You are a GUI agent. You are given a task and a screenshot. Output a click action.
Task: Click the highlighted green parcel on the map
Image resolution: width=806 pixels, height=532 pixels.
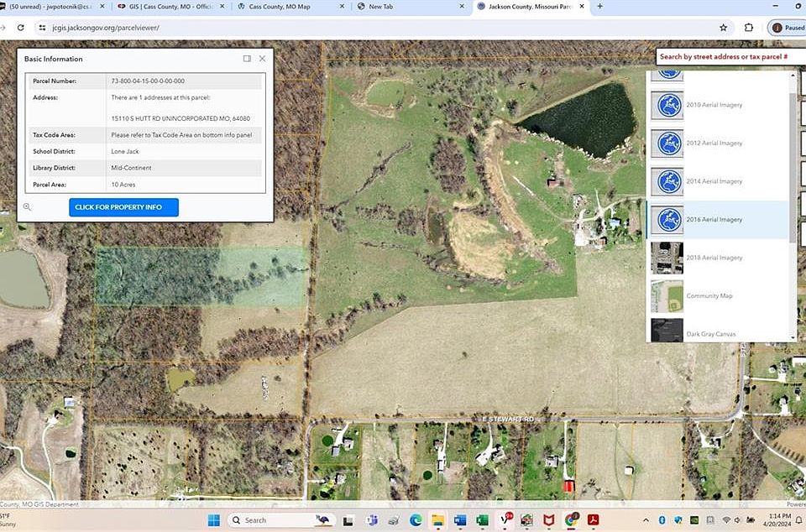coord(201,276)
